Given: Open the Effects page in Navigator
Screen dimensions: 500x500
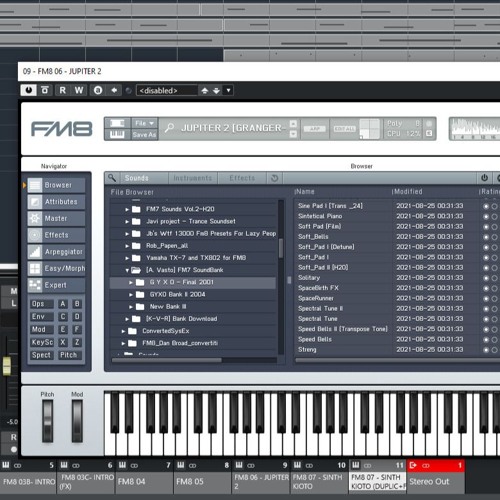Looking at the screenshot, I should tap(56, 235).
